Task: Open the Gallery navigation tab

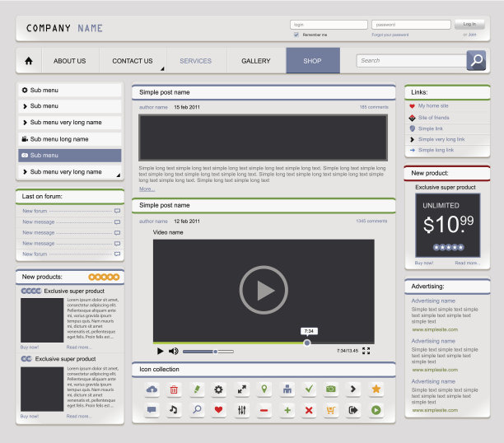Action: click(255, 61)
